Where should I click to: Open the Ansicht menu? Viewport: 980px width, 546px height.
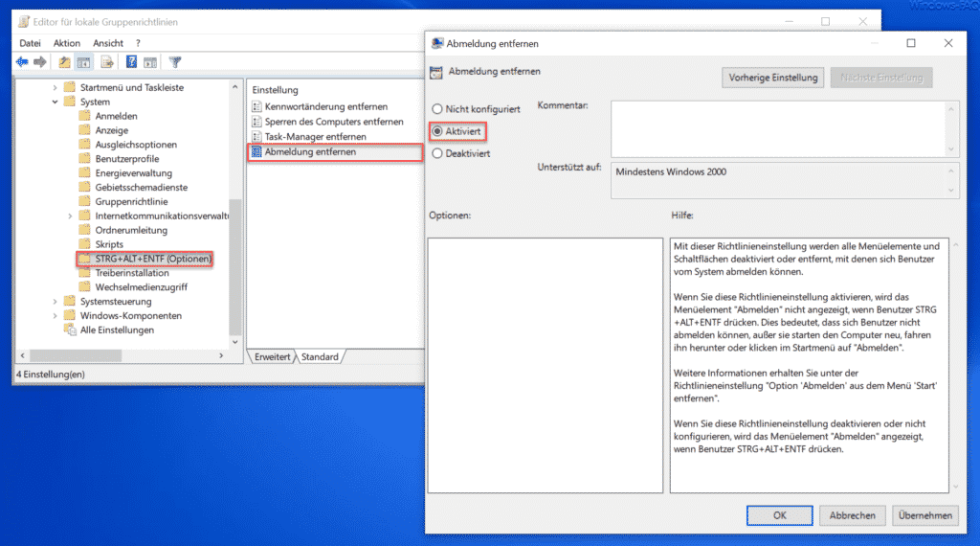tap(108, 43)
